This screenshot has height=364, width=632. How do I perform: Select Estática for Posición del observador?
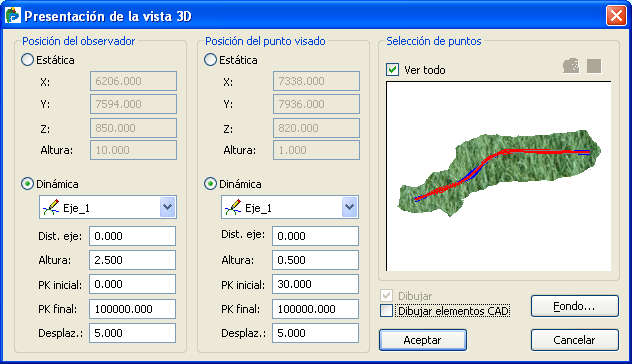point(27,60)
